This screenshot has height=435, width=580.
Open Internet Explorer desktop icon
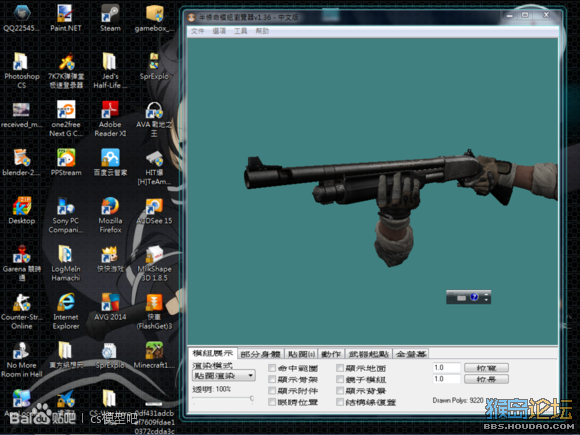66,311
